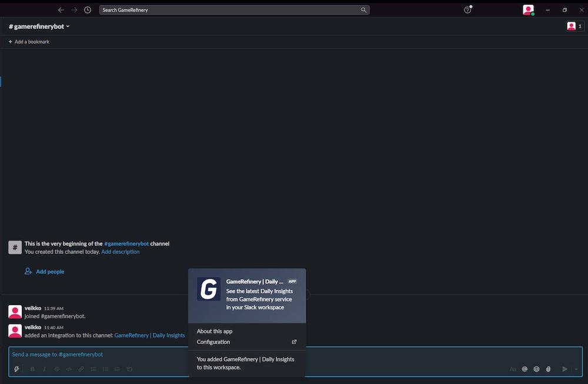Open the emoji picker
The image size is (588, 384).
click(x=537, y=369)
